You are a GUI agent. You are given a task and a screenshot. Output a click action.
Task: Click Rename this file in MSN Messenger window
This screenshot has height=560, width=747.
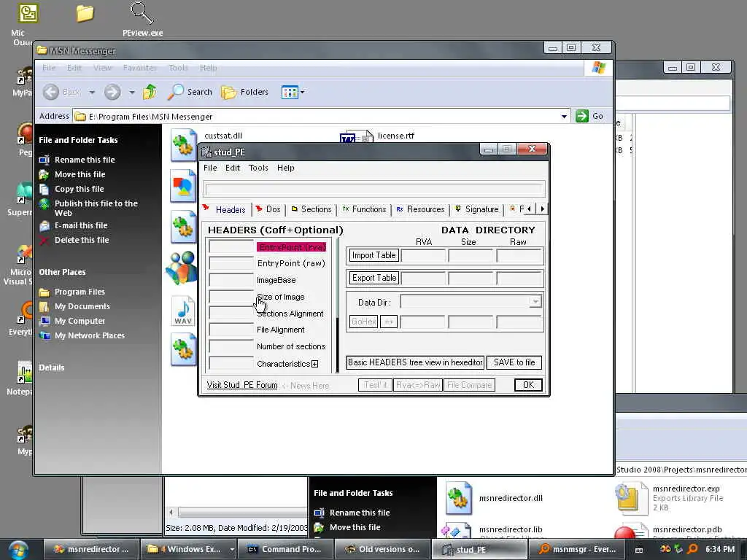point(85,160)
